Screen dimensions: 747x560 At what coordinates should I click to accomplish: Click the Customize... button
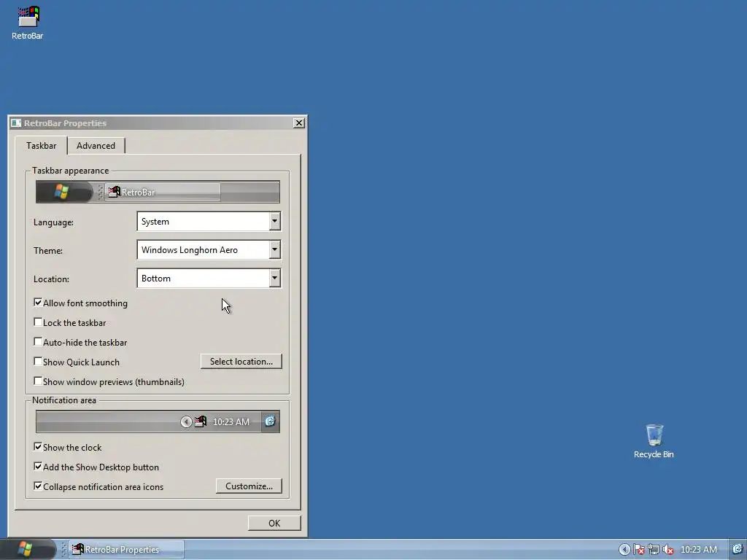(249, 486)
